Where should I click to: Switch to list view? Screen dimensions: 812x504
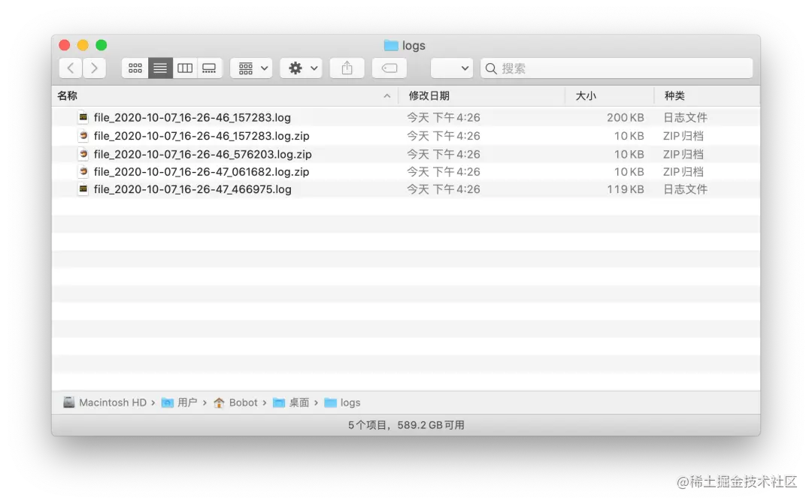[160, 68]
